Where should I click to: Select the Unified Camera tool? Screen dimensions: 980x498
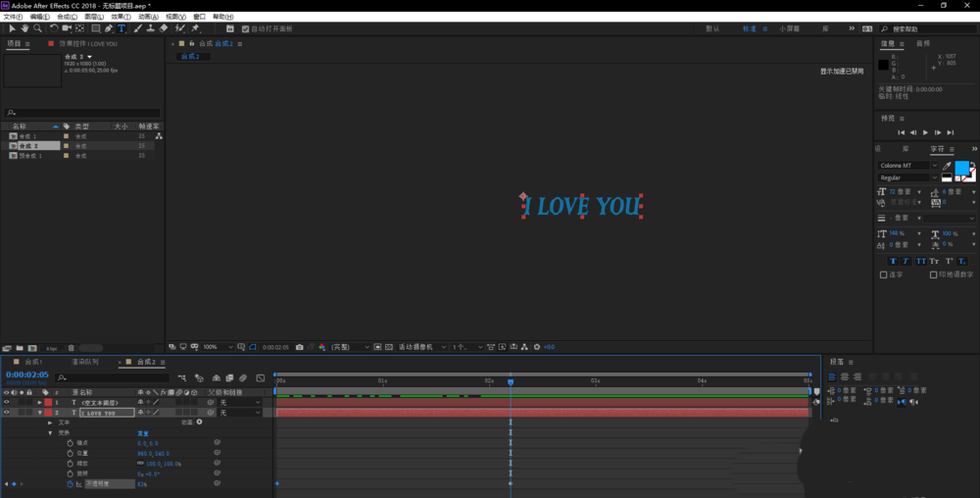(67, 28)
